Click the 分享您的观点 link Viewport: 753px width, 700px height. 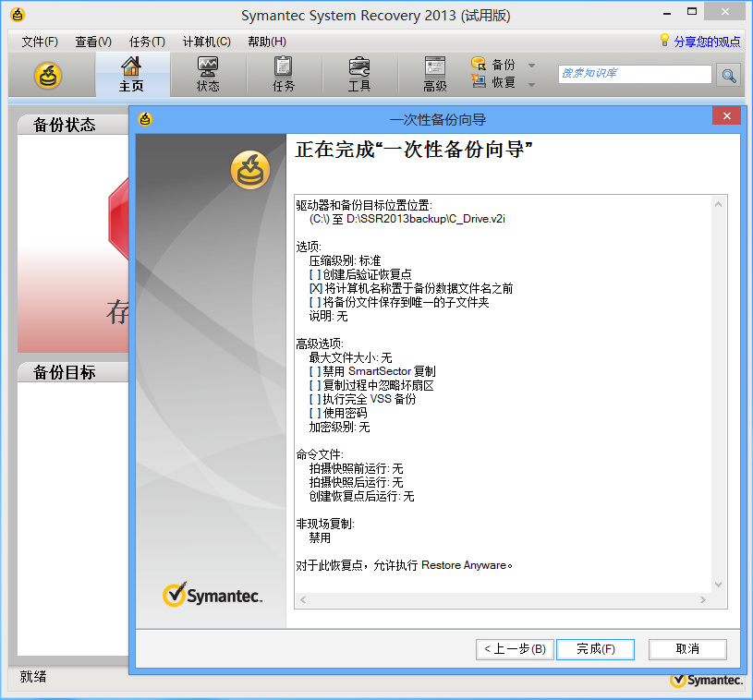point(707,42)
